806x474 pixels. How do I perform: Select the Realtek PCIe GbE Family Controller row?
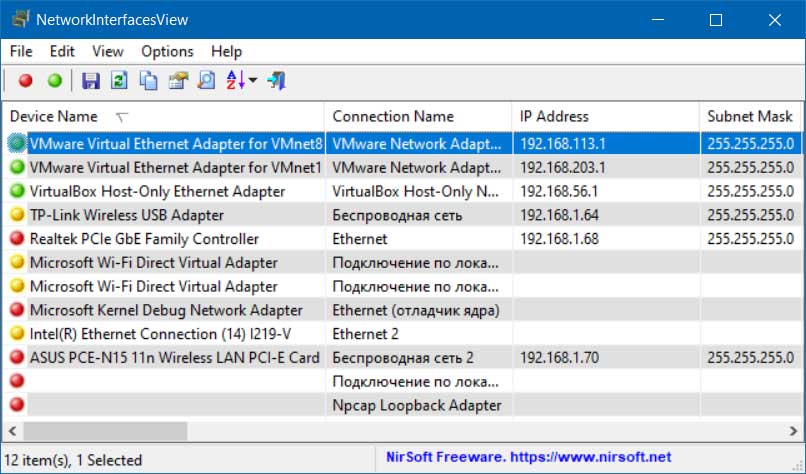[x=402, y=239]
